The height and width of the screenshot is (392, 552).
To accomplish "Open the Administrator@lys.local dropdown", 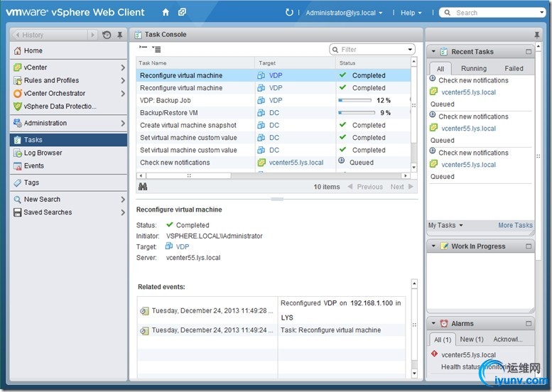I will coord(344,13).
